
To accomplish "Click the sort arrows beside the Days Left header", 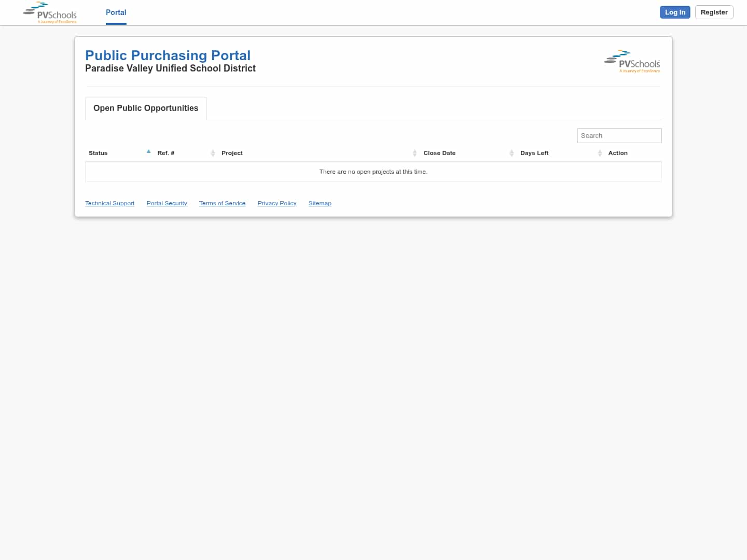I will click(x=600, y=153).
